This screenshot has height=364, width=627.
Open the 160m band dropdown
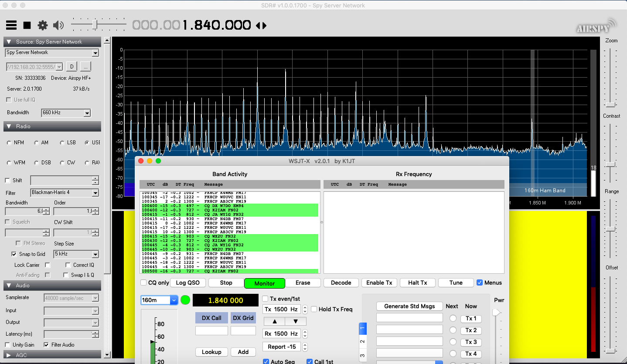coord(160,300)
